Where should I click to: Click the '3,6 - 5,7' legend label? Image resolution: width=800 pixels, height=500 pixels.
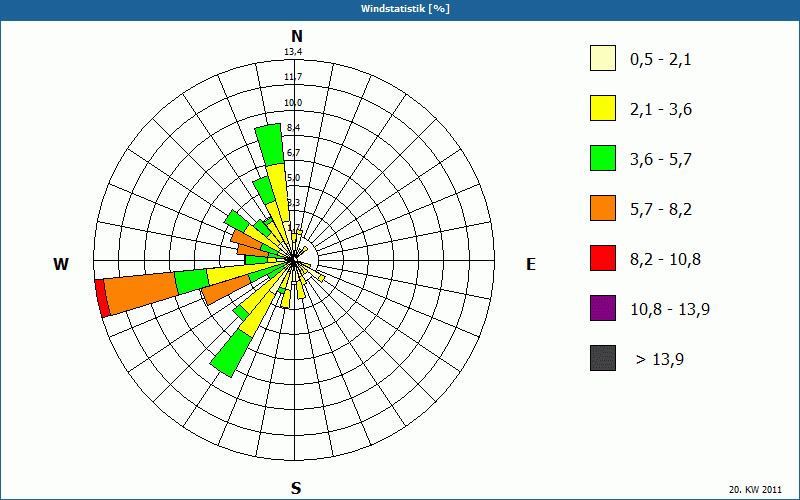(x=661, y=160)
